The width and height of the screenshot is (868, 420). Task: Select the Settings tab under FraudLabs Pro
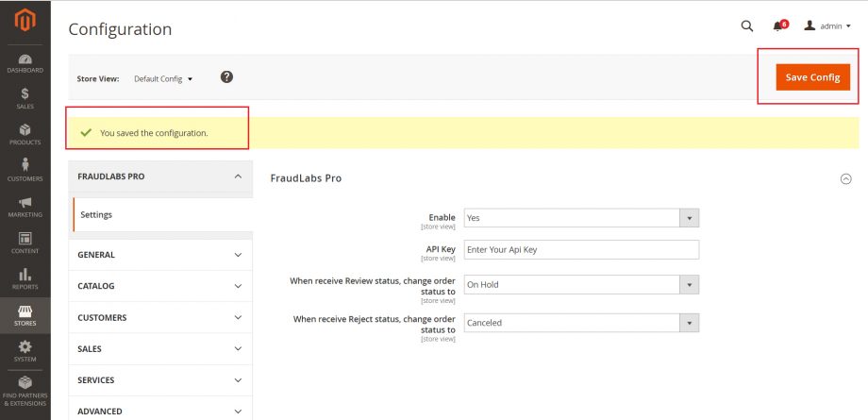162,214
